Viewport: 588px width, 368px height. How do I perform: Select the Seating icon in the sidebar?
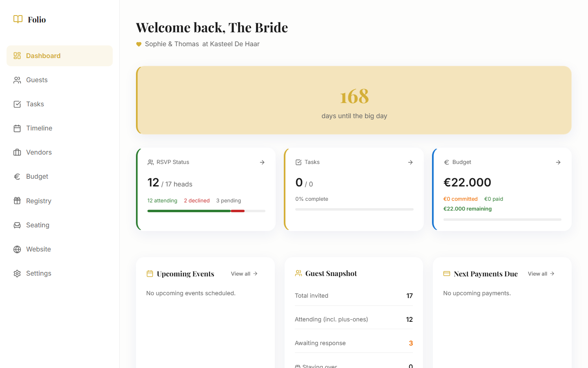[17, 224]
